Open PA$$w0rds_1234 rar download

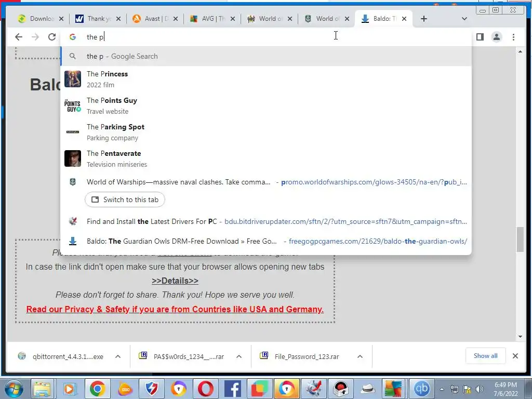tap(182, 356)
